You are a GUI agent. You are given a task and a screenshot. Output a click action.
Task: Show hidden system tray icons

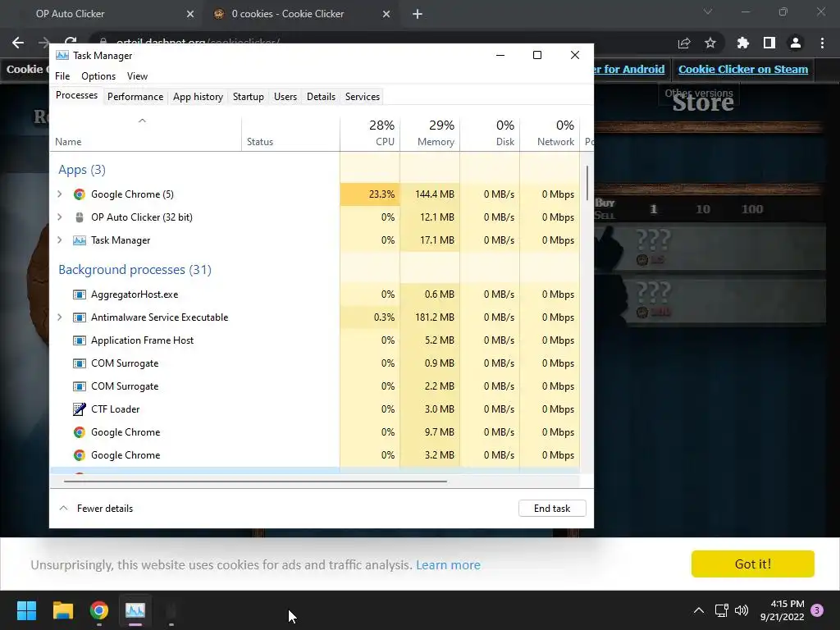pos(699,610)
